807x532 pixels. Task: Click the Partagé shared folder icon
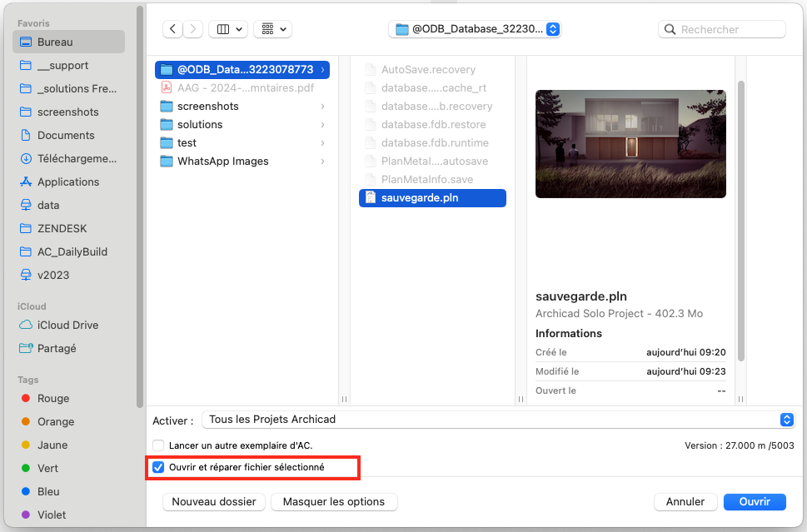pos(25,348)
